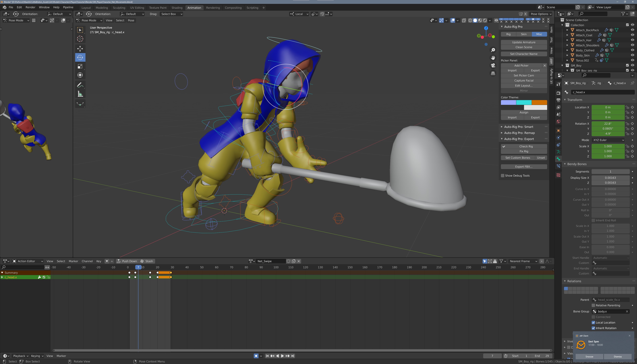Viewport: 637px width, 364px height.
Task: Pin the c_head.x bone properties
Action: 632,83
